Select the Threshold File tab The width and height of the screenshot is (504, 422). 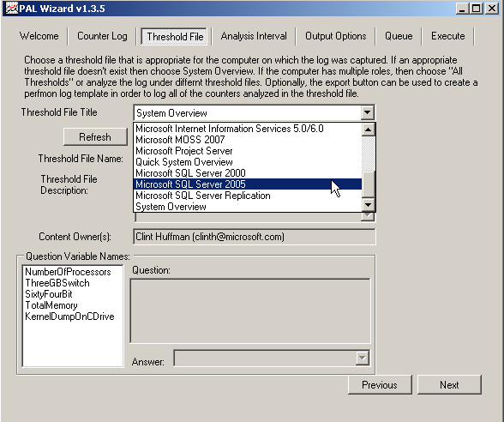[x=175, y=37]
